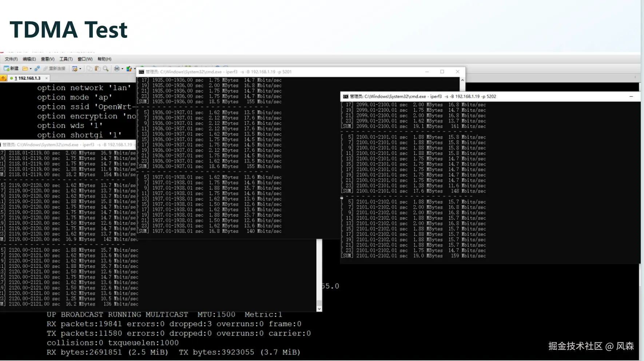
Task: Click scroll-down arrow in left cmd window
Action: 319,309
